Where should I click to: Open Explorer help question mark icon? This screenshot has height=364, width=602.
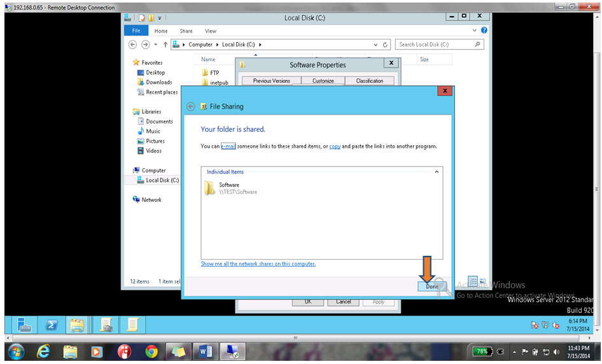(x=484, y=31)
